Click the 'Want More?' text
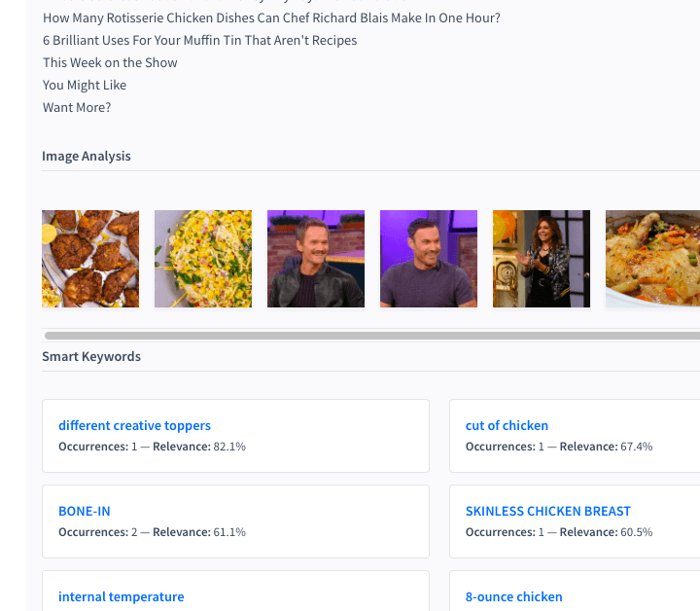 [x=77, y=107]
